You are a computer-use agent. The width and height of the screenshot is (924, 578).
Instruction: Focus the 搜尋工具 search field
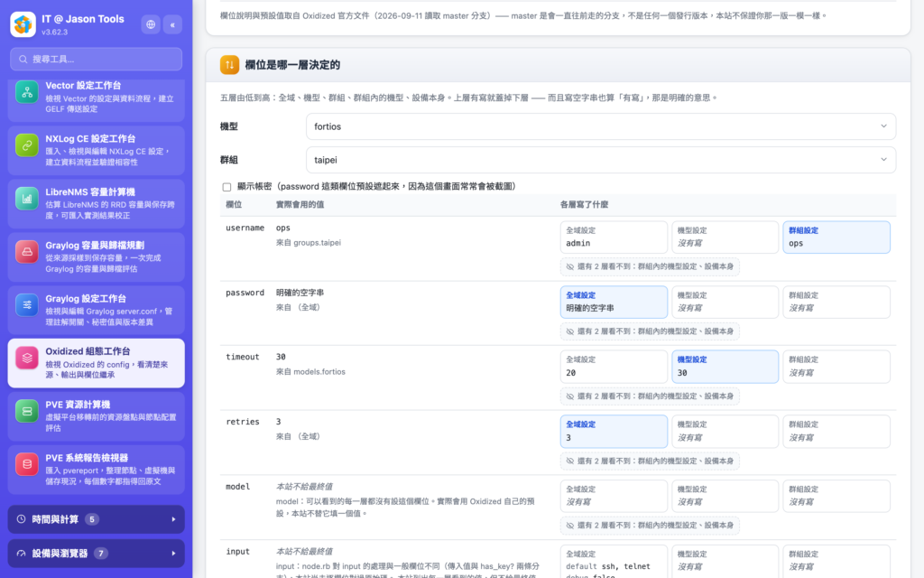pyautogui.click(x=96, y=59)
